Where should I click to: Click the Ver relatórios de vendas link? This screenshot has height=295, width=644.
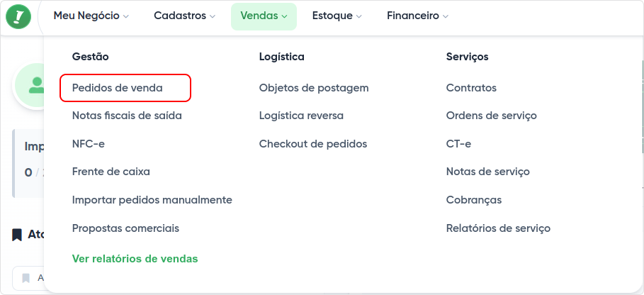(x=135, y=259)
